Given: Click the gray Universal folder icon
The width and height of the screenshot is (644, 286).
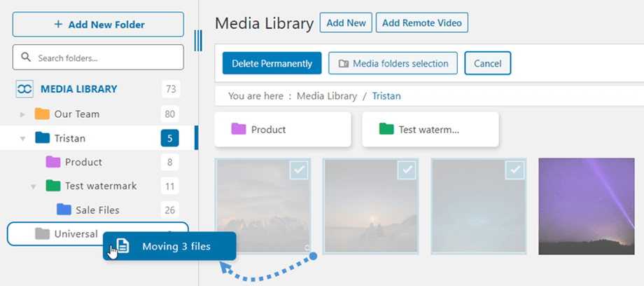Looking at the screenshot, I should click(x=42, y=234).
